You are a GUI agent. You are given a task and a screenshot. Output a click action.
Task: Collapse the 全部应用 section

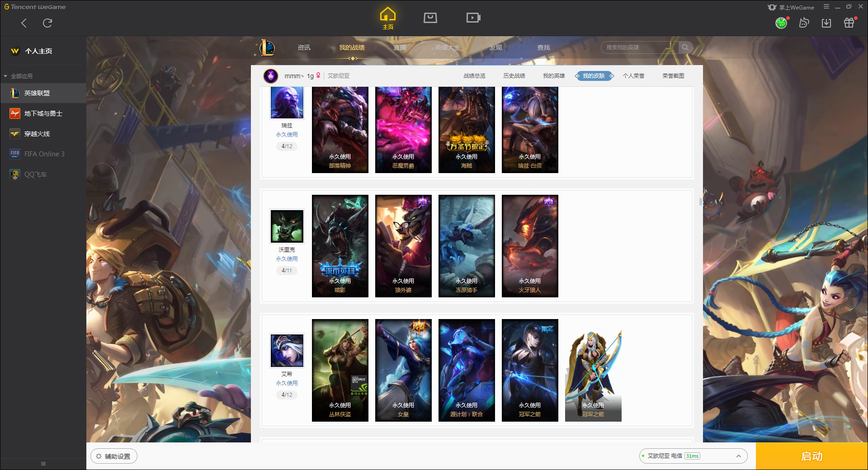click(18, 76)
